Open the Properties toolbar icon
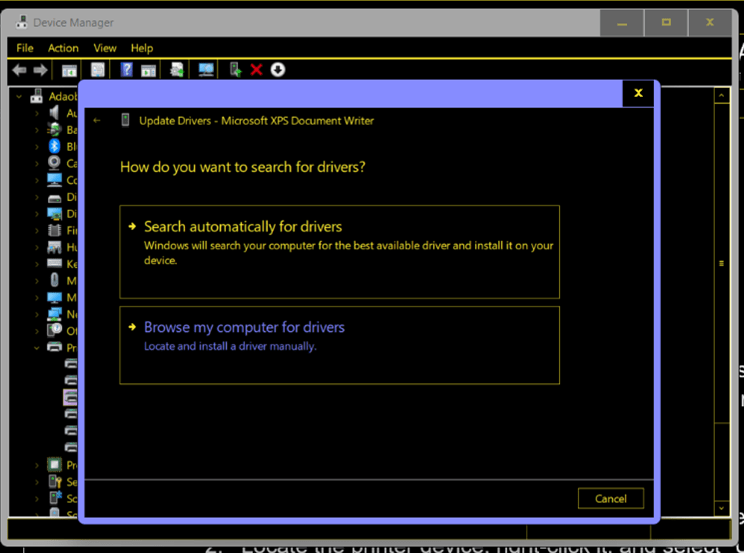The image size is (744, 553). [98, 70]
